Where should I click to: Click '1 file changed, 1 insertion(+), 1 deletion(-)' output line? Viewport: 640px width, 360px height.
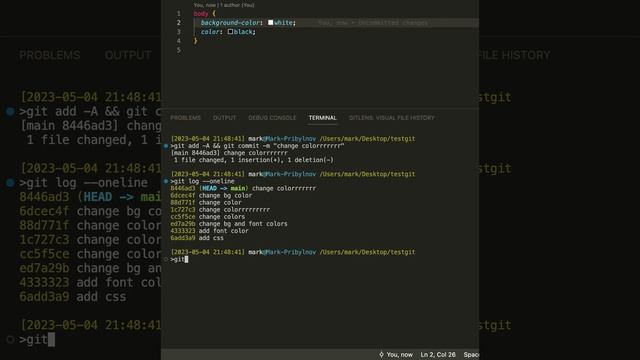254,160
